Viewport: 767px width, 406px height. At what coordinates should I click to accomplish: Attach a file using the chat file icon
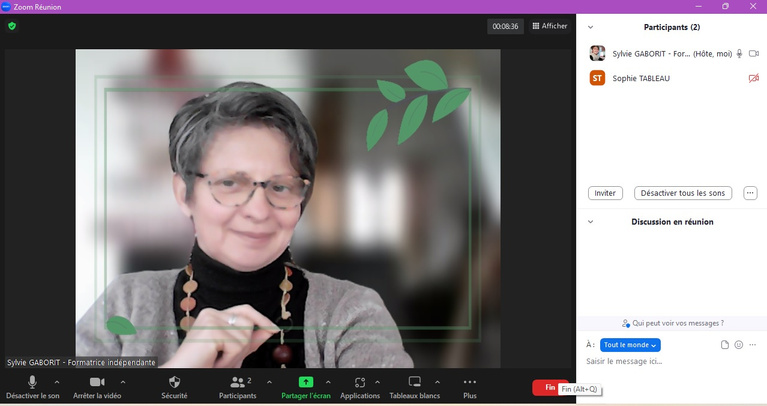725,345
